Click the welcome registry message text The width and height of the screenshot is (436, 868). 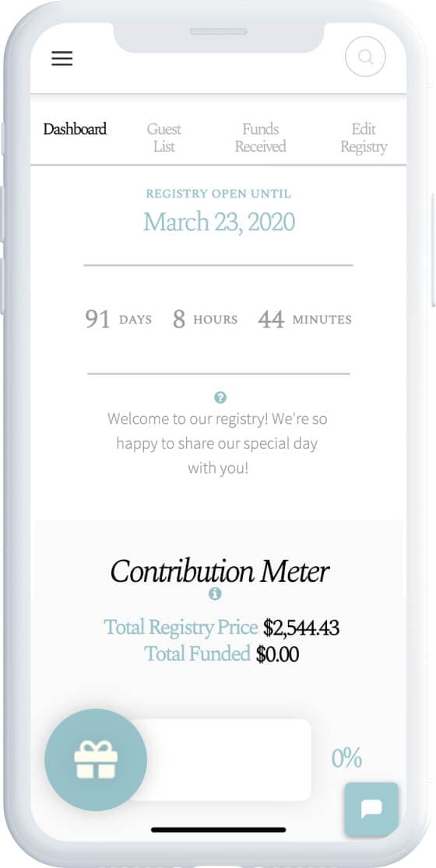click(x=217, y=443)
